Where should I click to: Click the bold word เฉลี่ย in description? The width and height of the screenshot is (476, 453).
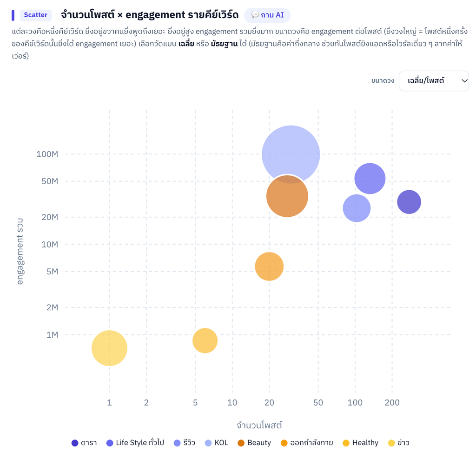(186, 44)
